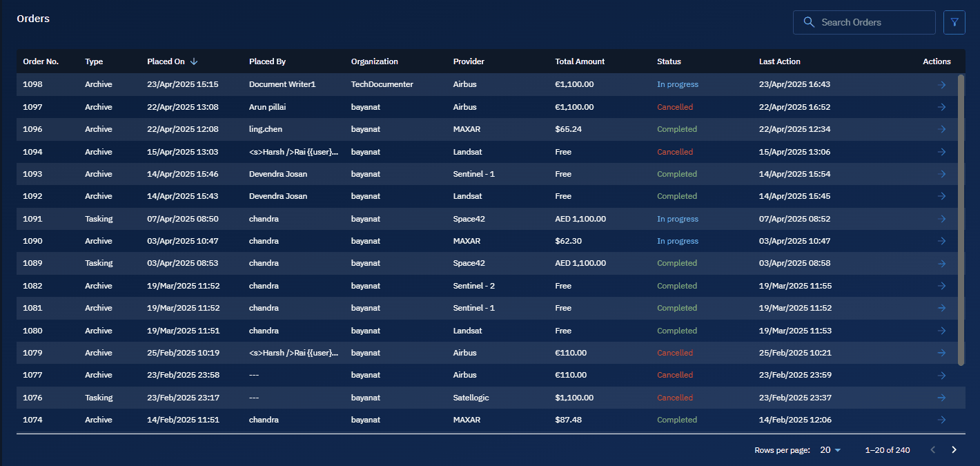Open order 1098 using its arrow icon
The width and height of the screenshot is (980, 466).
click(941, 84)
